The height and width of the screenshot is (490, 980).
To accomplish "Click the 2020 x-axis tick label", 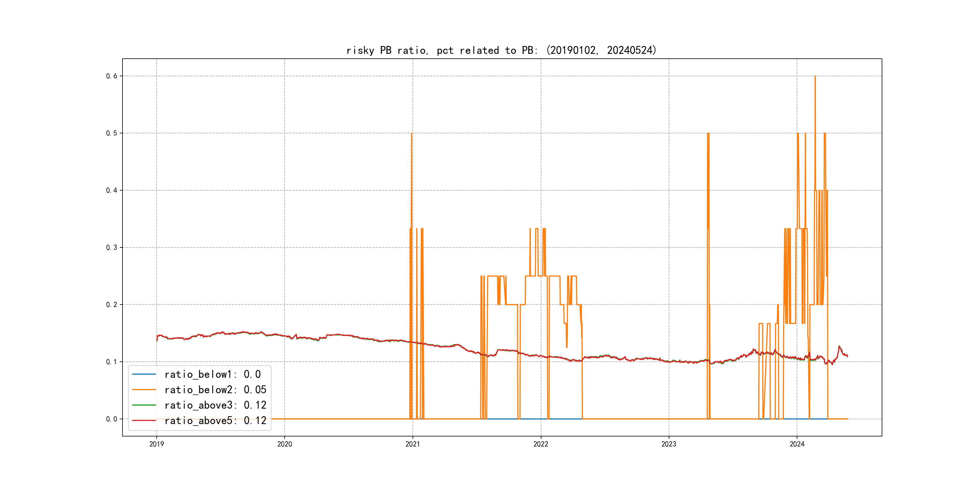I will [285, 444].
